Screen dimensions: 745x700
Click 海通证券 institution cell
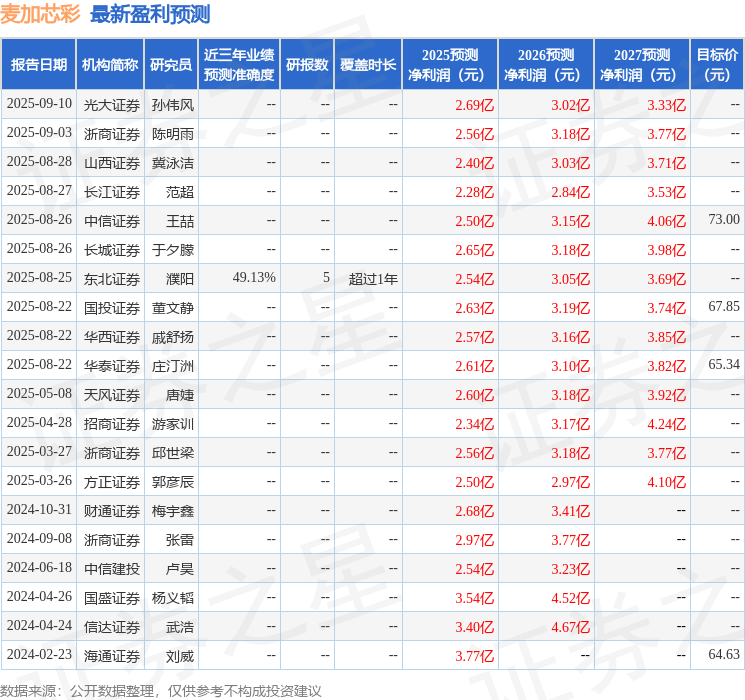[112, 656]
